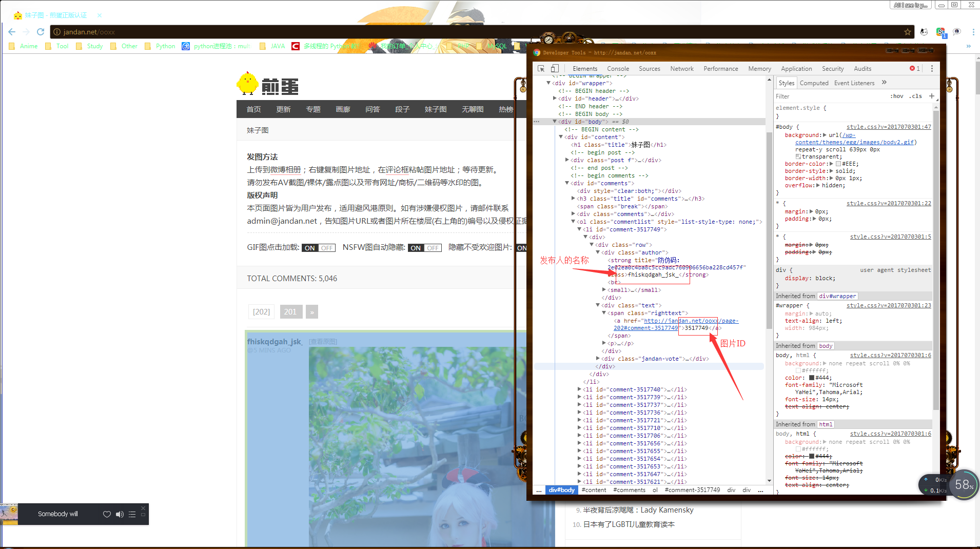
Task: Switch to the Console tab
Action: click(x=618, y=69)
